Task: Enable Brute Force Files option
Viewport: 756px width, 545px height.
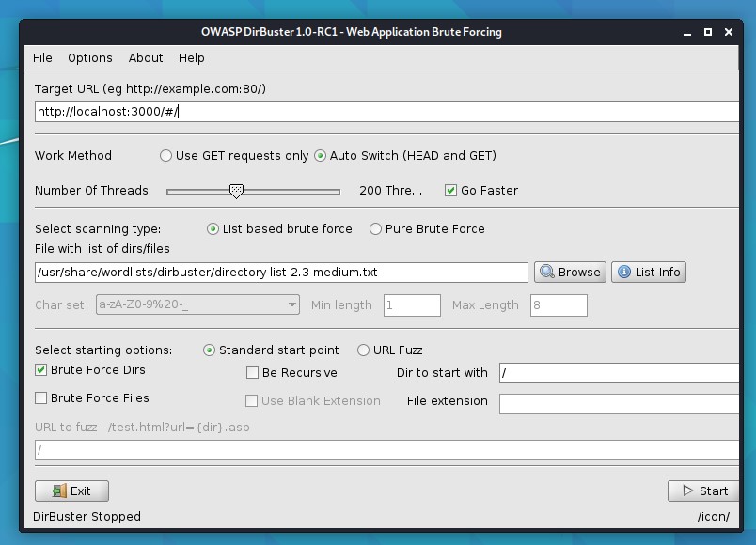Action: tap(41, 397)
